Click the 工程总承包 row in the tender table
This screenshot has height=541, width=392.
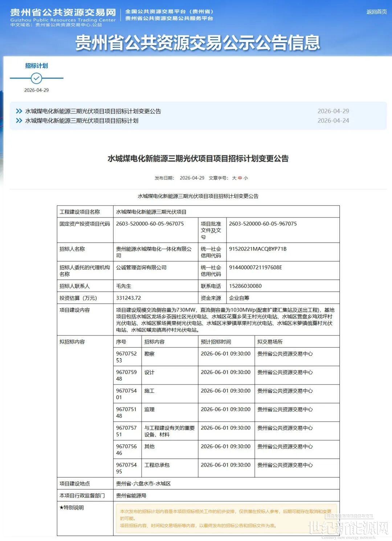coord(157,465)
